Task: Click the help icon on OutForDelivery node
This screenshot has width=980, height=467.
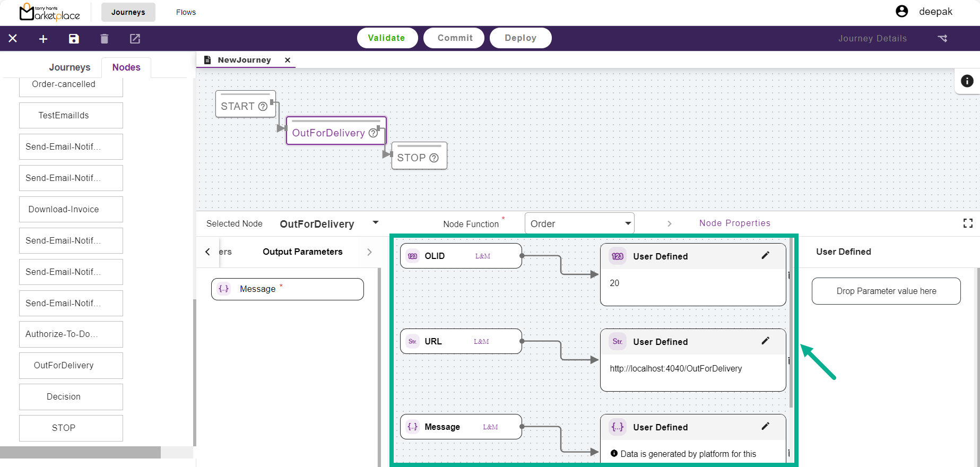Action: tap(373, 133)
